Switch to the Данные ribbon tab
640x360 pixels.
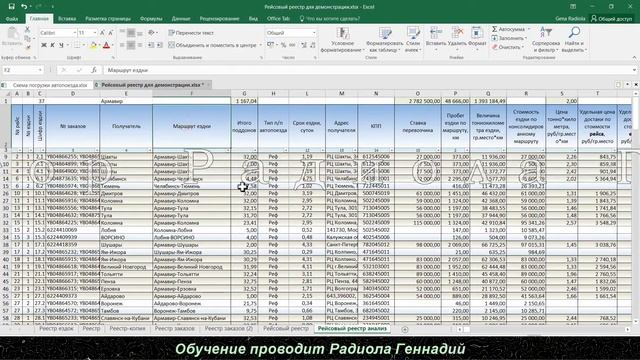[181, 19]
